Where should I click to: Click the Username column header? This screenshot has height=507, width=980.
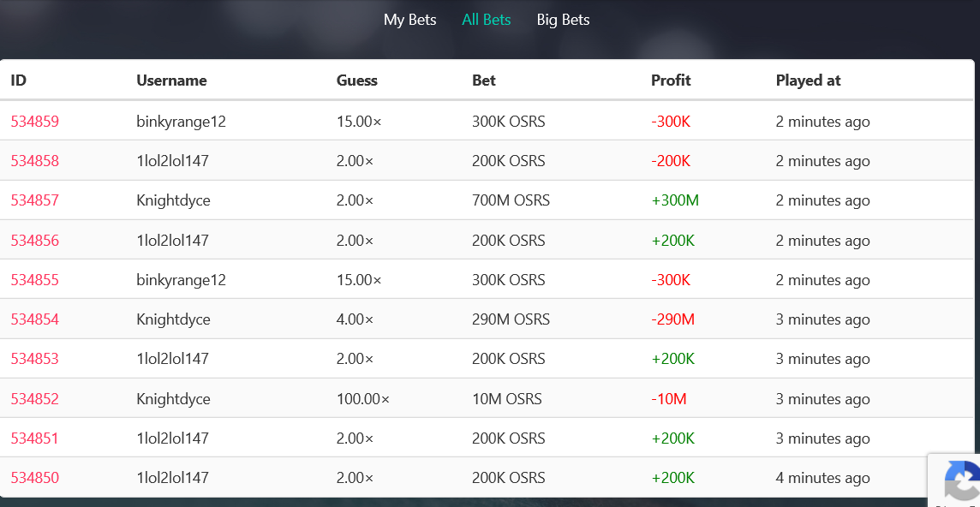(171, 81)
